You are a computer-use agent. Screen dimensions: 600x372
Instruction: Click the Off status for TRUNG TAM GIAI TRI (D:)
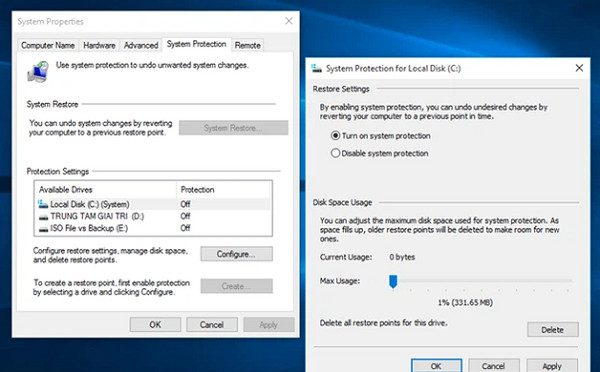click(x=185, y=216)
